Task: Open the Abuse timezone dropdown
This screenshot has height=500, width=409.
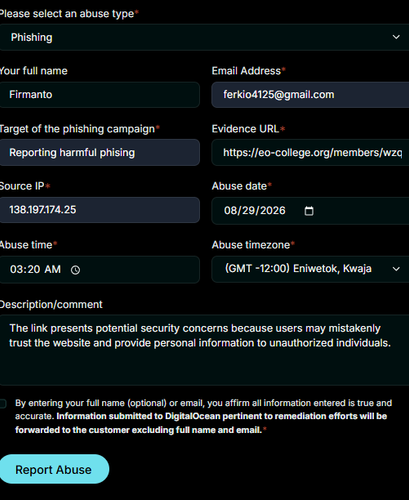Action: point(310,269)
